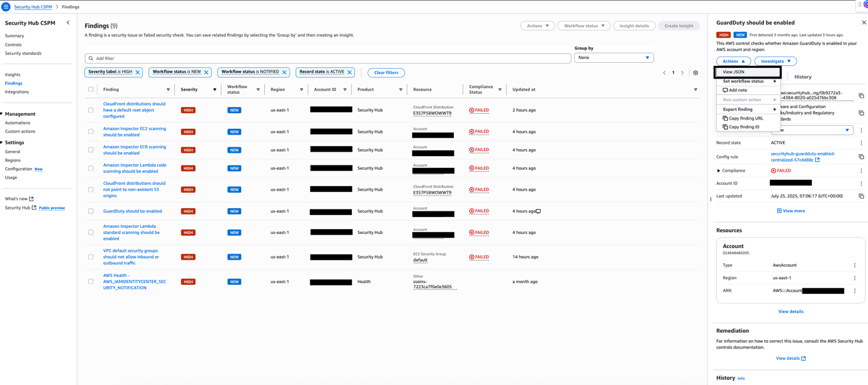Expand the Compliance section in details
The image size is (868, 385).
point(719,170)
